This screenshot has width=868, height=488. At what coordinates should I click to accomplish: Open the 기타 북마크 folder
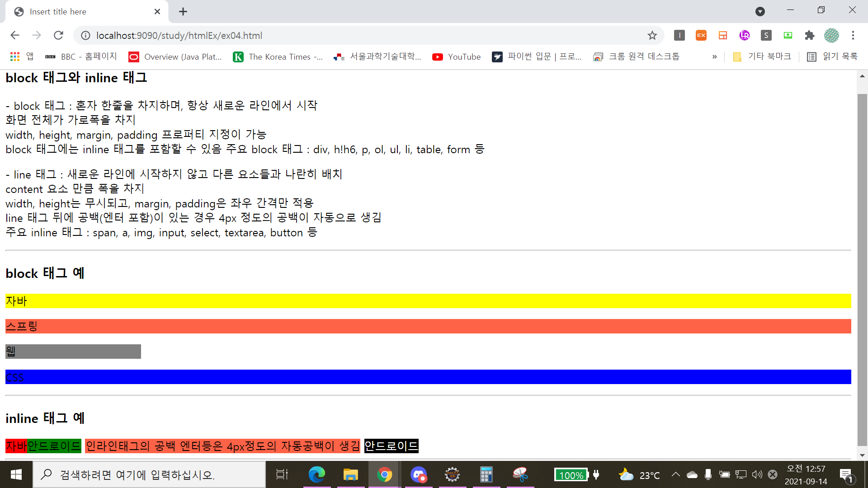click(x=762, y=56)
